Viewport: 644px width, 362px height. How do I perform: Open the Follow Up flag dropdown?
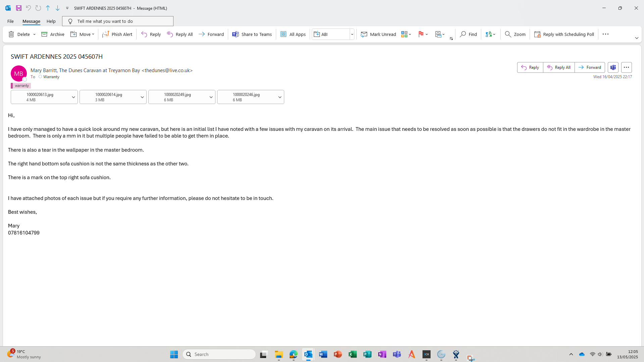click(x=423, y=34)
